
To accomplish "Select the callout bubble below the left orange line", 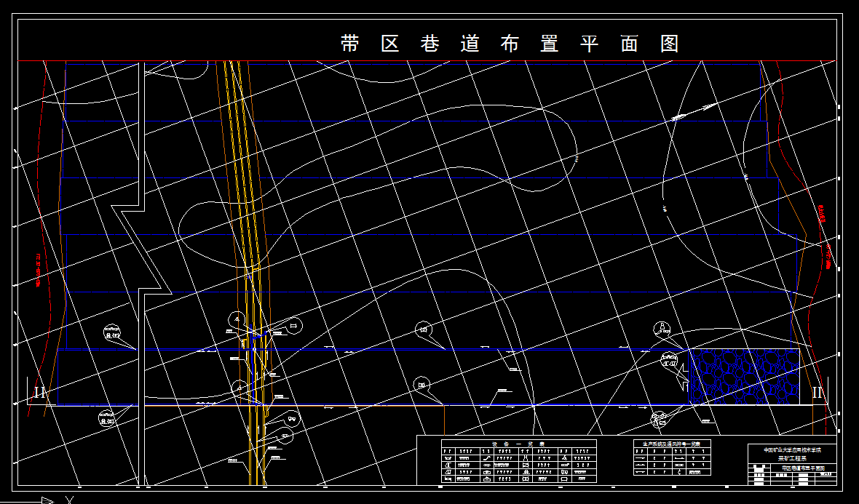I will (x=108, y=419).
